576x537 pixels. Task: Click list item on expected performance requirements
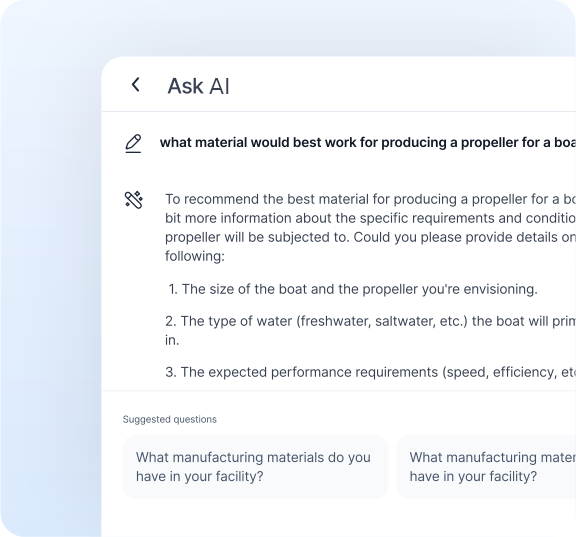[370, 372]
